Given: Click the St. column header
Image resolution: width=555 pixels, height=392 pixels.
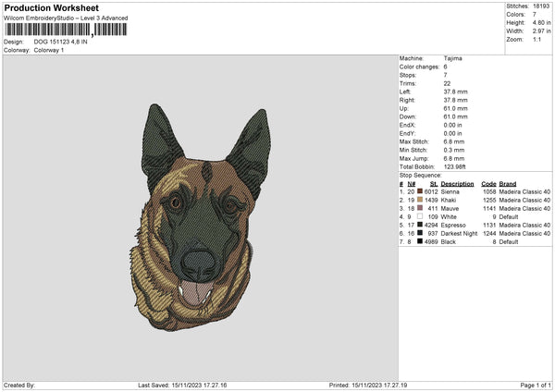Looking at the screenshot, I should click(x=433, y=183).
